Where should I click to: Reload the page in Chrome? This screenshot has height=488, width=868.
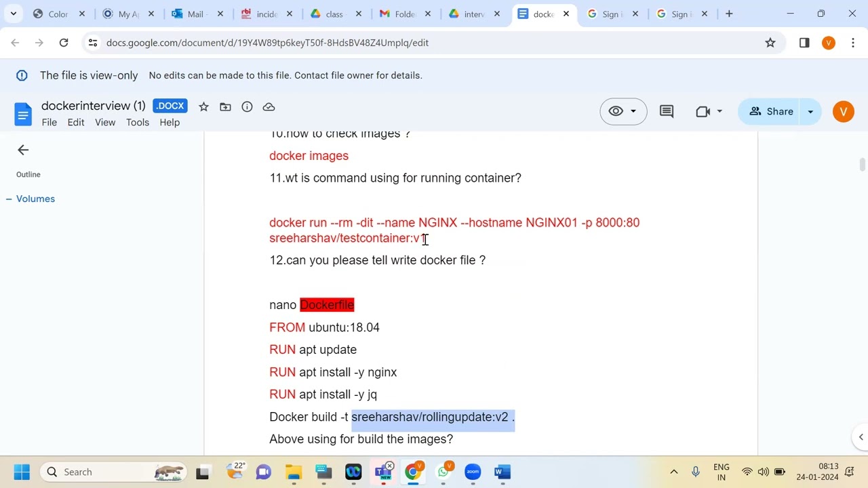point(64,43)
